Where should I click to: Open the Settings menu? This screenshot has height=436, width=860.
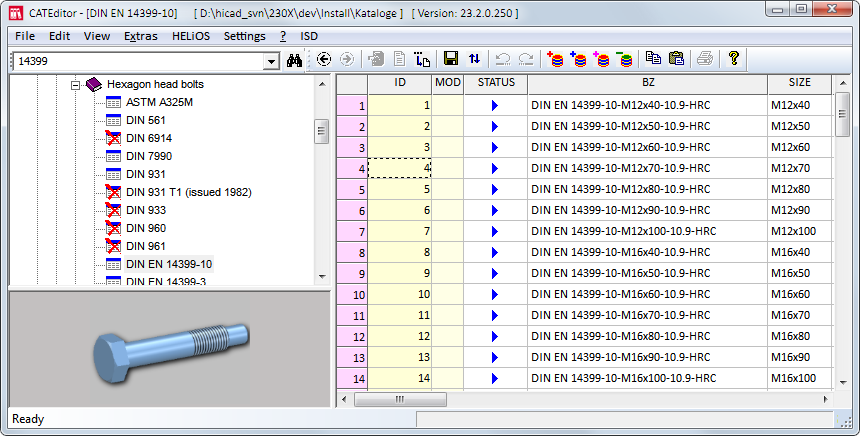245,36
